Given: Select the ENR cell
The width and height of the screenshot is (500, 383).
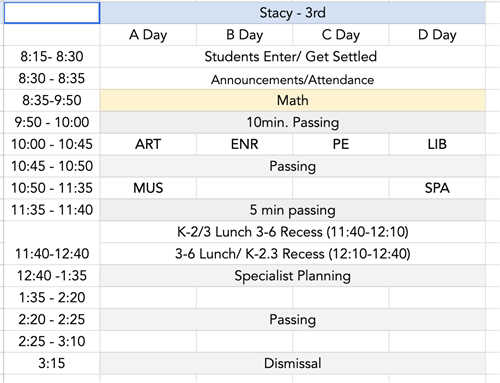Looking at the screenshot, I should 244,144.
